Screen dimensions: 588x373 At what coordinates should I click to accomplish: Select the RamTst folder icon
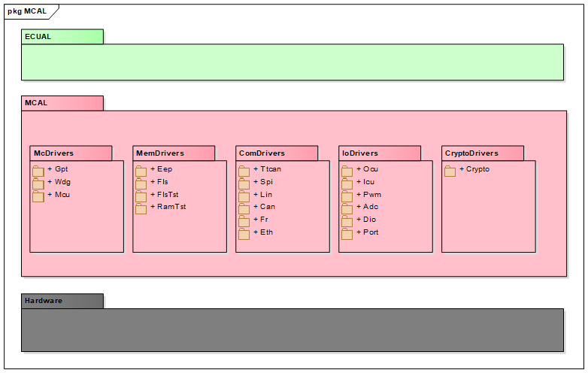point(141,208)
